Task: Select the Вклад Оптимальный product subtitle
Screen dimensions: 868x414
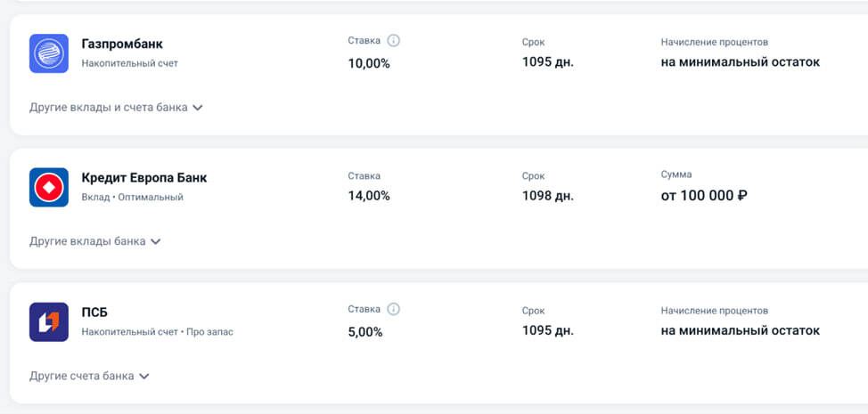Action: (132, 198)
